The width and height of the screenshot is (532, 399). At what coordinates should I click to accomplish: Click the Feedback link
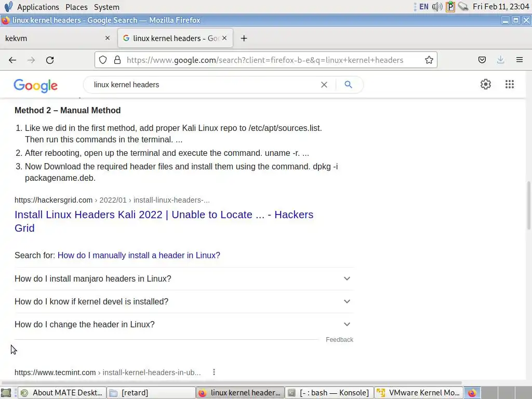tap(339, 340)
